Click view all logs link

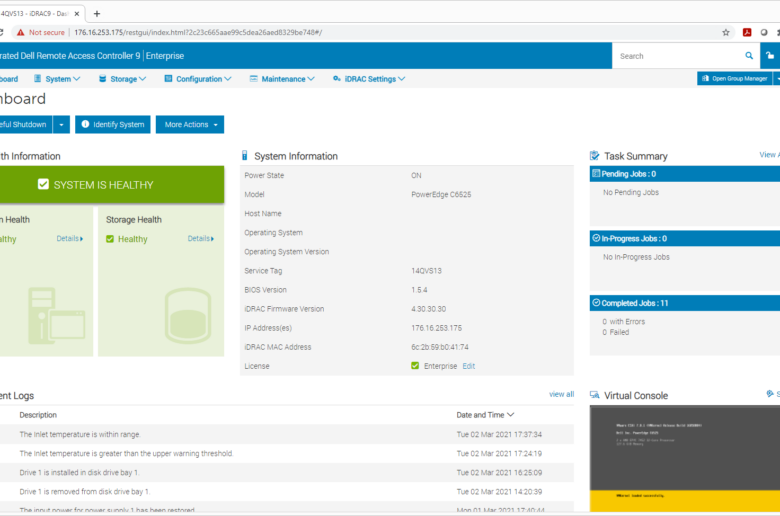click(x=562, y=394)
